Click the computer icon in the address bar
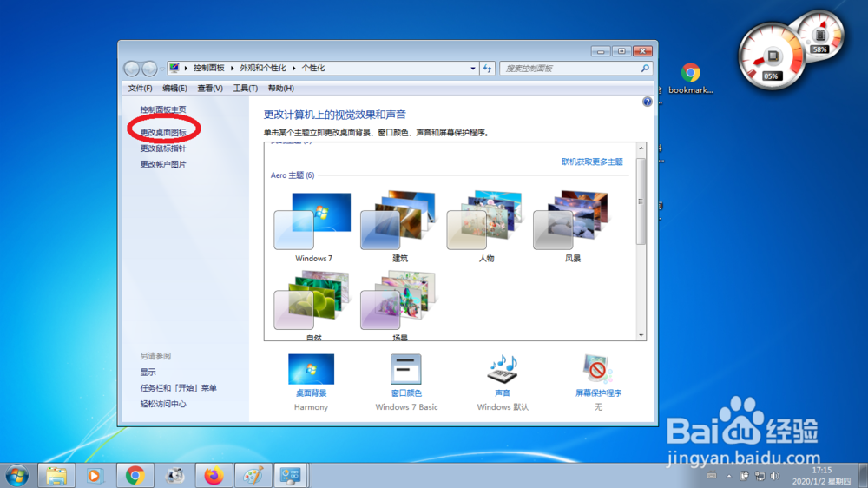 pyautogui.click(x=174, y=68)
